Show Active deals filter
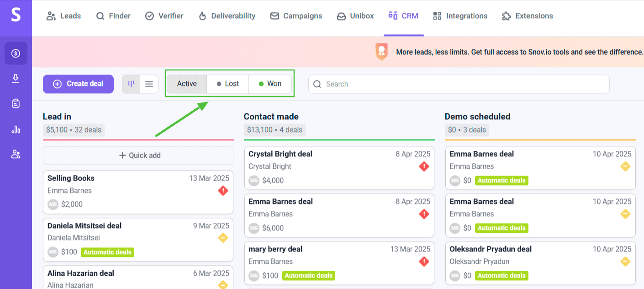This screenshot has width=644, height=289. pos(187,84)
